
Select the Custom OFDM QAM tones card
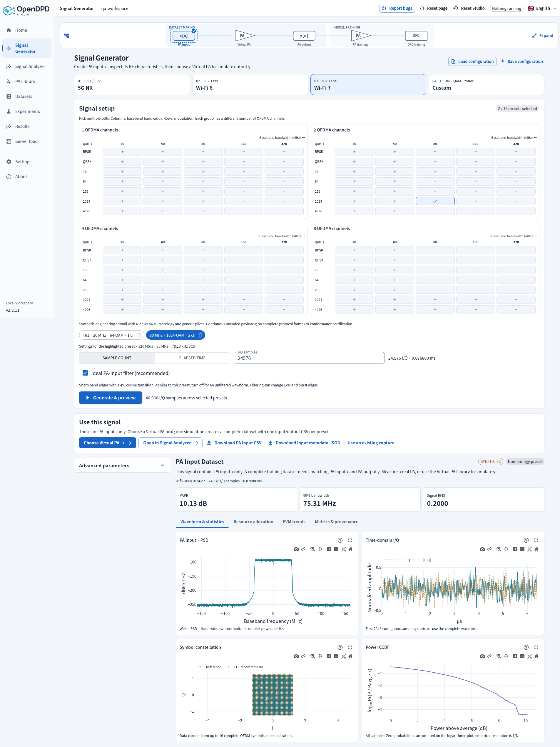tap(486, 84)
